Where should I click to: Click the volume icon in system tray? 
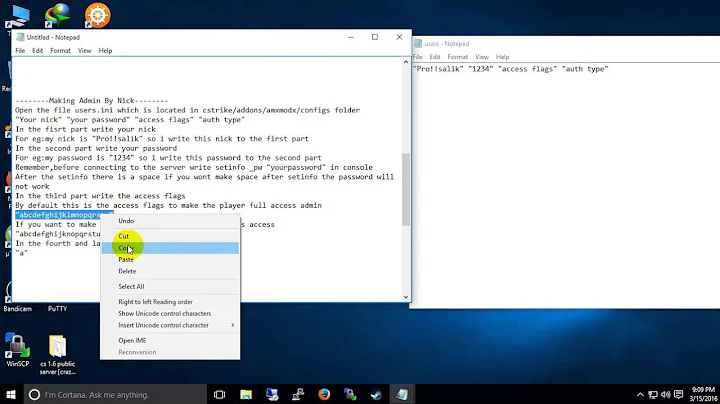(x=666, y=394)
